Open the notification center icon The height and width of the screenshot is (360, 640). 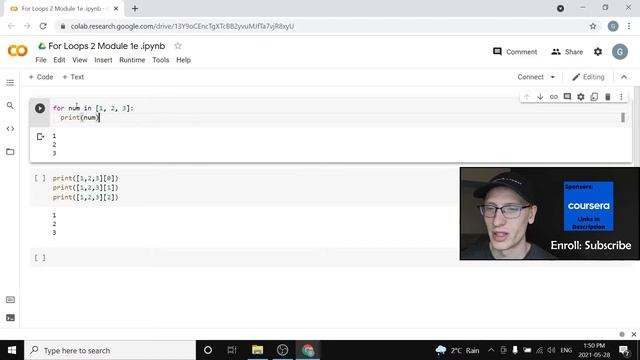624,350
